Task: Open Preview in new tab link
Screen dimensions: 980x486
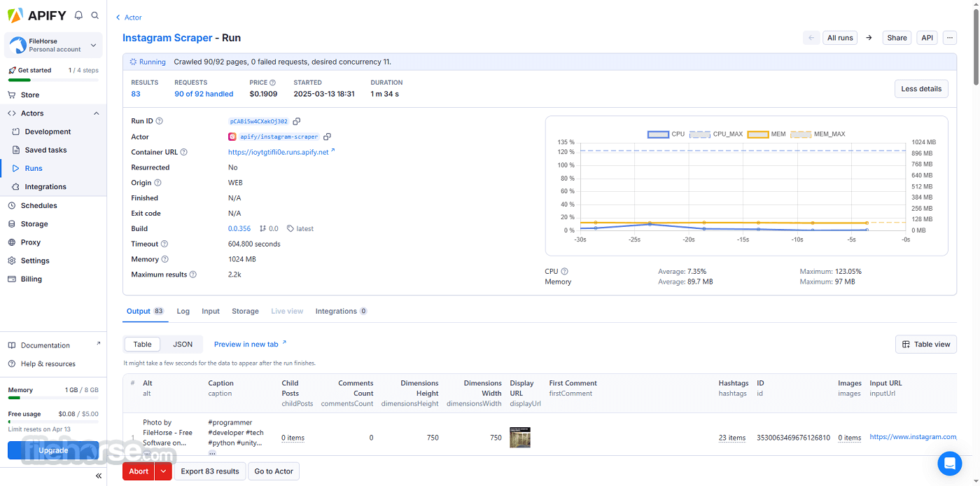Action: [250, 344]
